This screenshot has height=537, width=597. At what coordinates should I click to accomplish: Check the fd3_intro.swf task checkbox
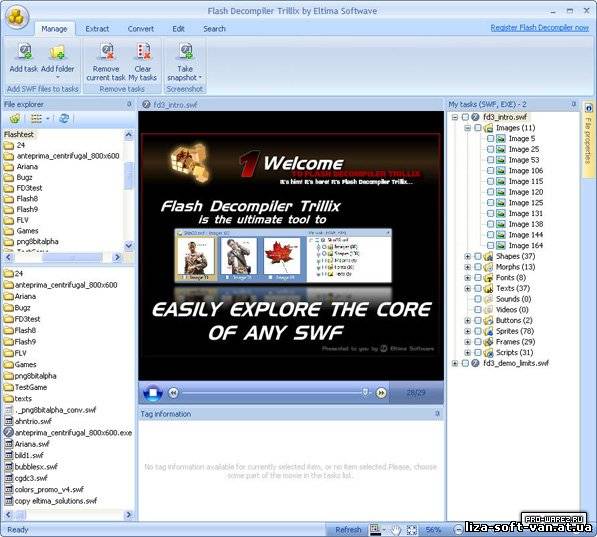[465, 117]
